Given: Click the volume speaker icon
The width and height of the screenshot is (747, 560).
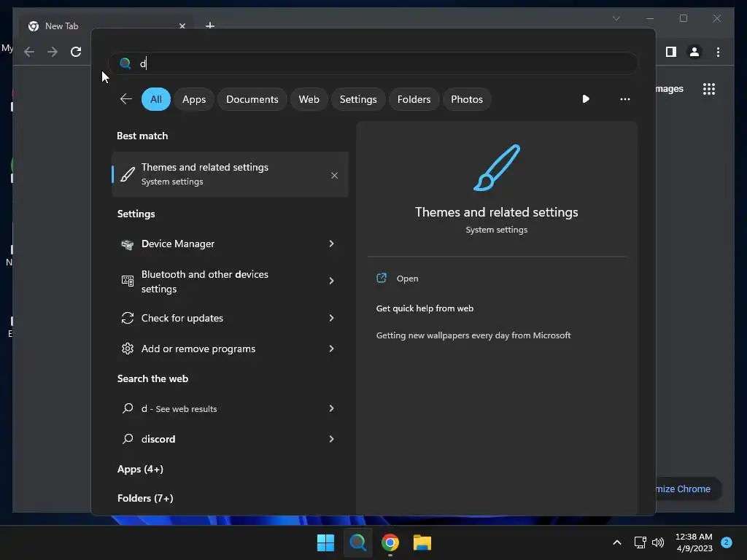Looking at the screenshot, I should tap(658, 542).
